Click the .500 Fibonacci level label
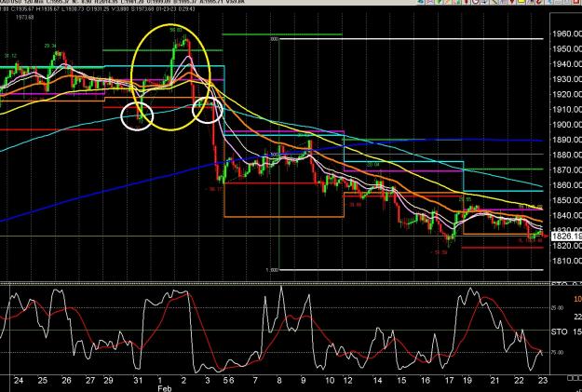This screenshot has height=392, width=582. click(274, 155)
